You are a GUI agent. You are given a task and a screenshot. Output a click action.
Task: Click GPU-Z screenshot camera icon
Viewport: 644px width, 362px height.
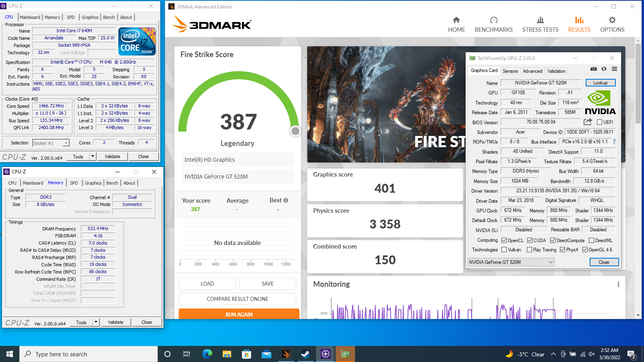594,69
